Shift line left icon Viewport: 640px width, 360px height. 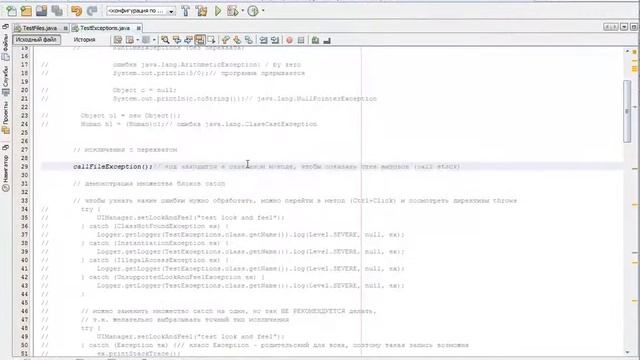264,40
